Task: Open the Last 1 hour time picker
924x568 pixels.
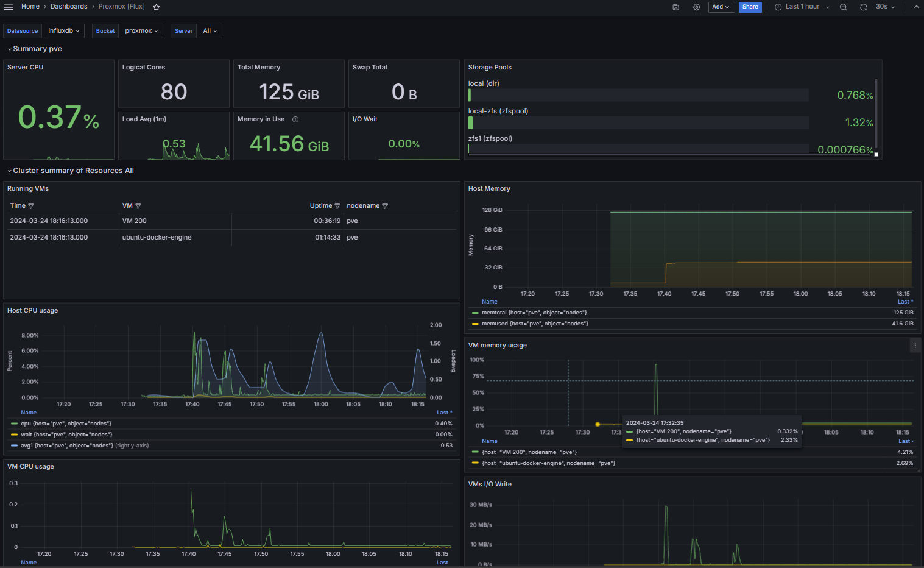Action: (x=802, y=7)
